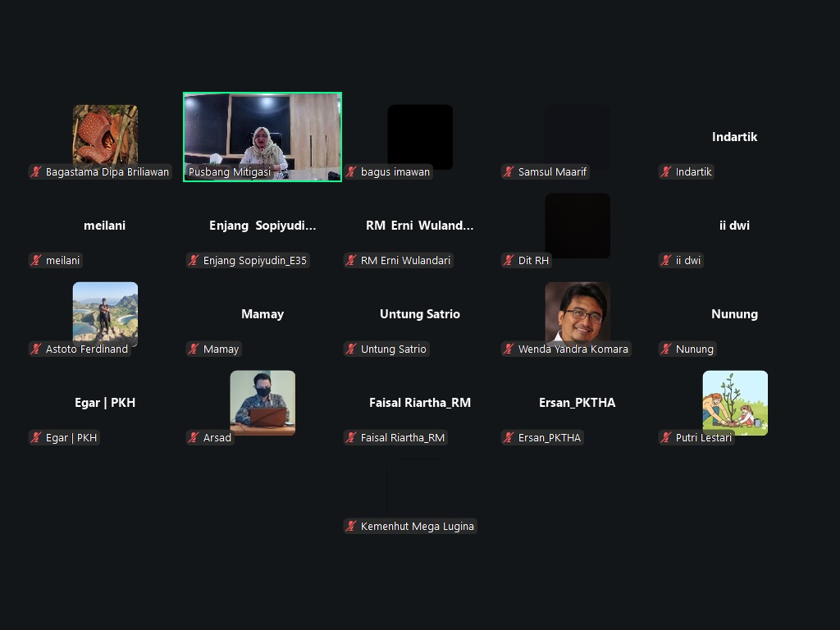Select the large Untung Satrio tile name
This screenshot has width=840, height=630.
[419, 314]
